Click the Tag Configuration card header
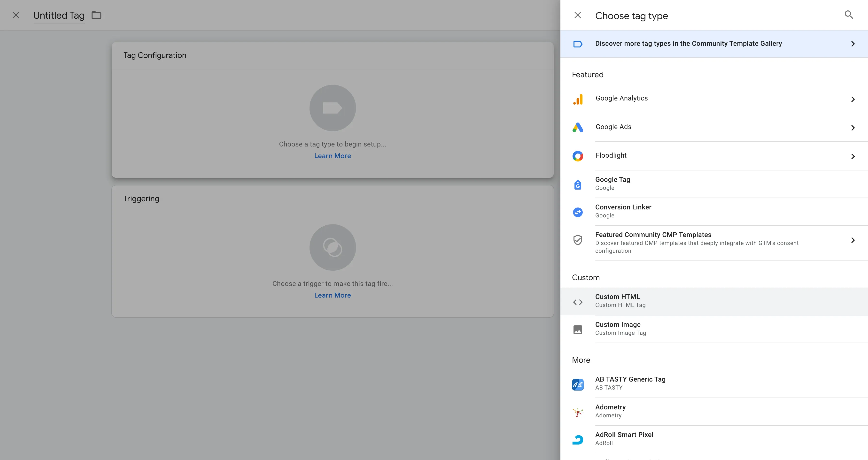 coord(333,56)
